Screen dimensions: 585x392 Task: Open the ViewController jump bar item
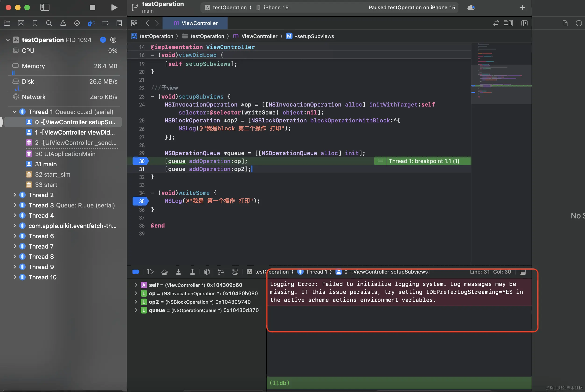255,36
